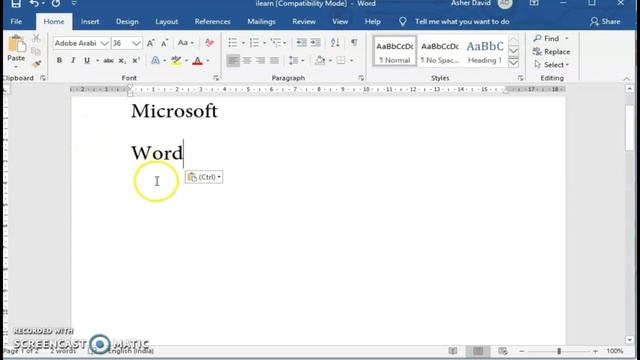Click the vertical scrollbar thumb

pos(629,129)
